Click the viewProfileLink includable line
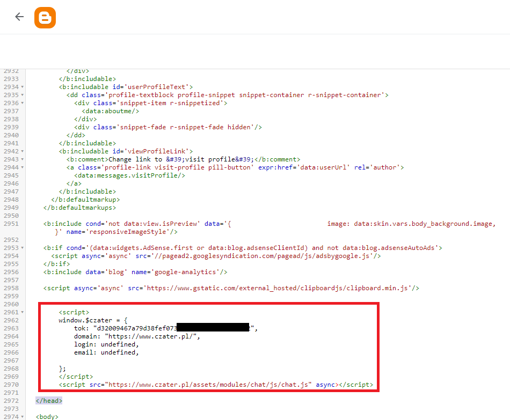 [126, 151]
